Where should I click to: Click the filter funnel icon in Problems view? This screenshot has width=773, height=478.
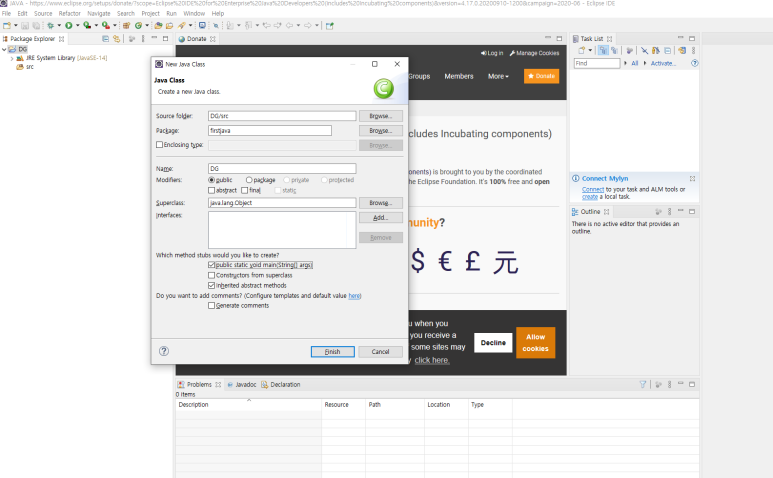coord(643,384)
